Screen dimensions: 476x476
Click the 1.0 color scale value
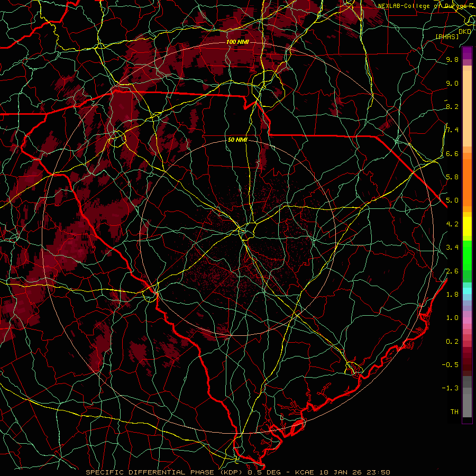point(452,317)
